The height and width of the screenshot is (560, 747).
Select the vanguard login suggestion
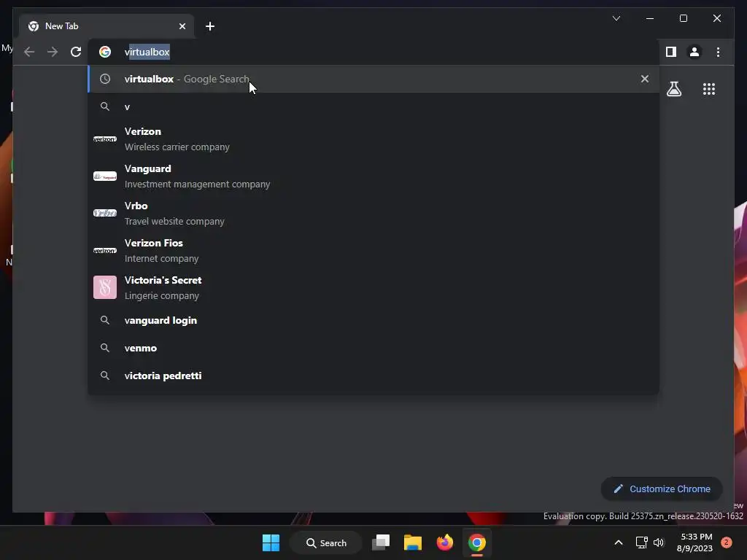(373, 321)
